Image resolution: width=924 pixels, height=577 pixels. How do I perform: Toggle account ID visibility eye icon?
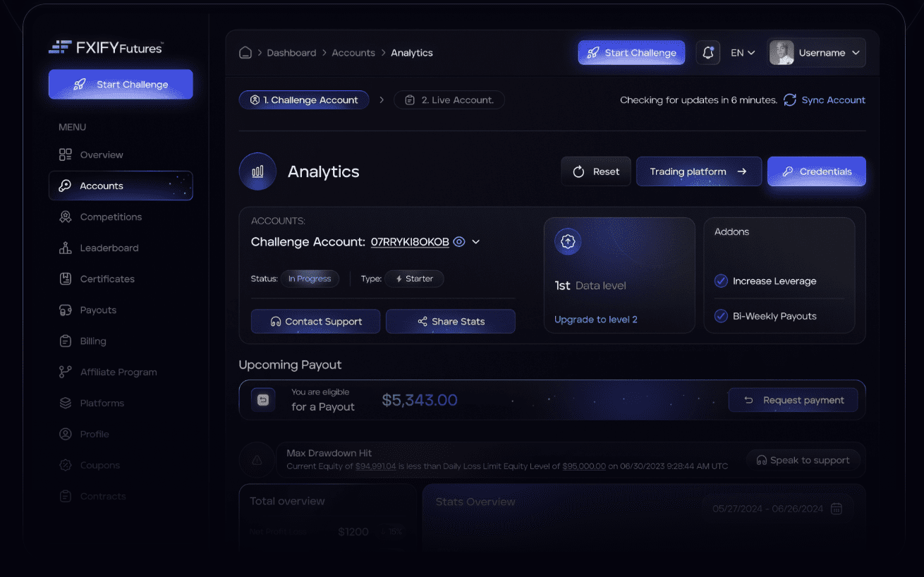click(459, 242)
